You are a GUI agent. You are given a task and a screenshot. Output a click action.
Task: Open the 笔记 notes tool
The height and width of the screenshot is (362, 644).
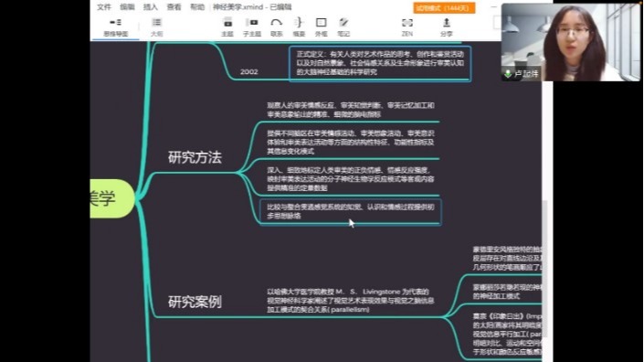(343, 27)
